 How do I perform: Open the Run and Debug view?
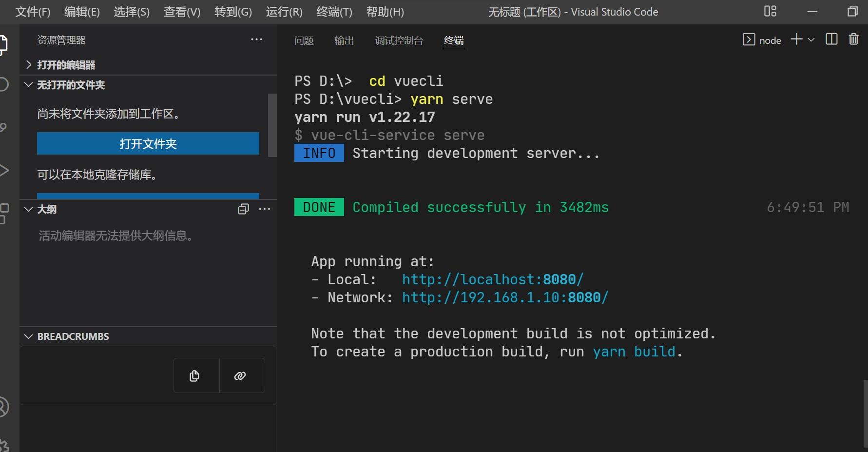4,171
